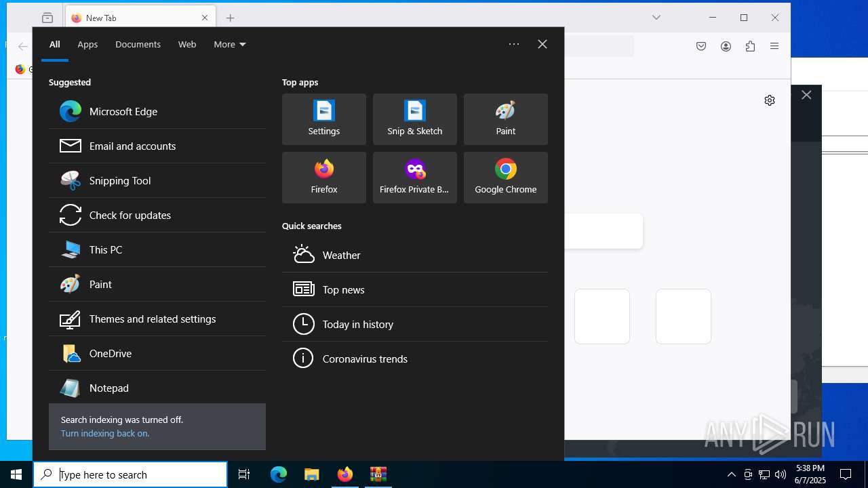The height and width of the screenshot is (488, 868).
Task: Open Firefox View recent browsing button
Action: [x=47, y=18]
